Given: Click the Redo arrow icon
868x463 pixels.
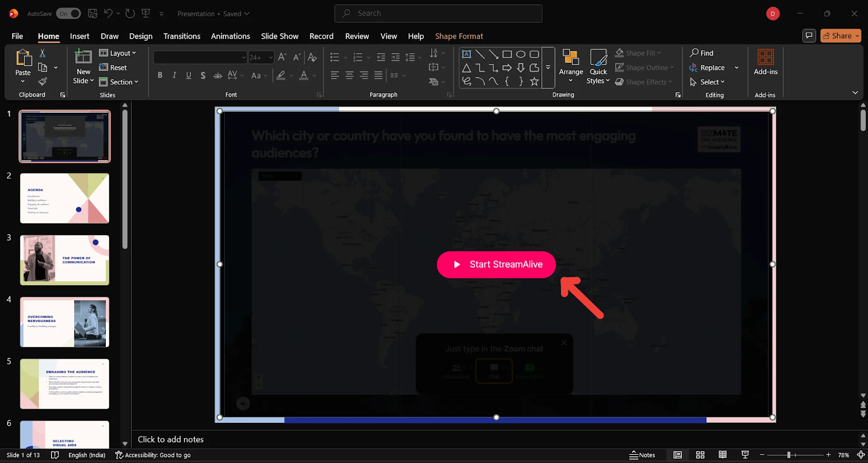Looking at the screenshot, I should (130, 14).
